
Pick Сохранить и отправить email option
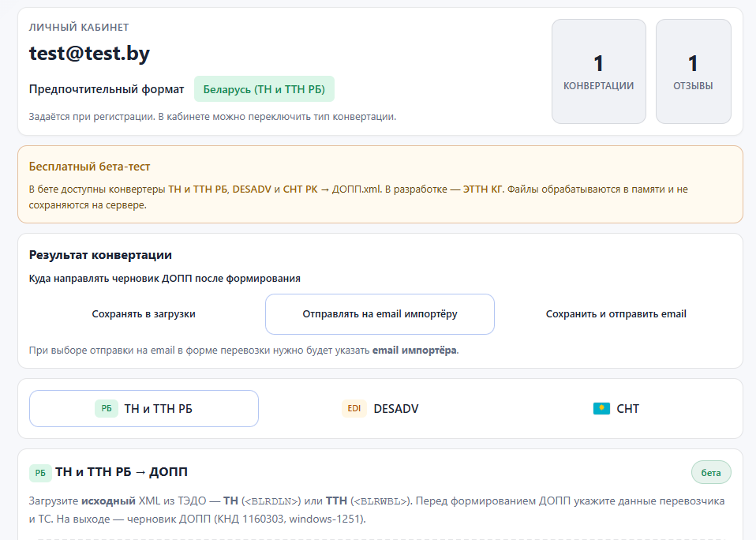[x=616, y=314]
